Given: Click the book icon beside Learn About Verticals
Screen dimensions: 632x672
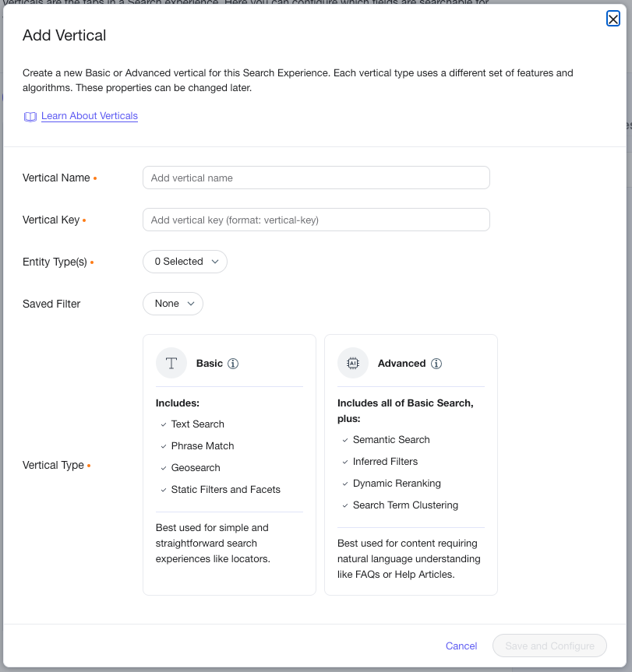Looking at the screenshot, I should pos(30,117).
